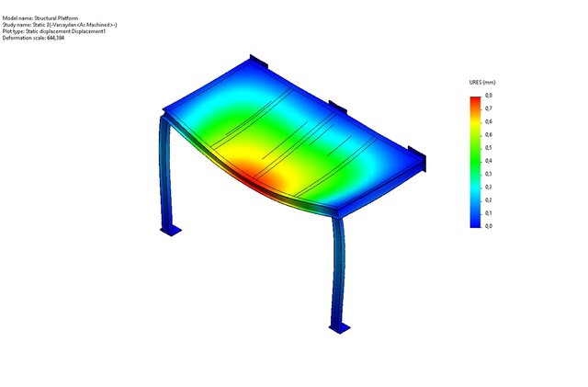Click the 0,4 legend value

pos(488,161)
